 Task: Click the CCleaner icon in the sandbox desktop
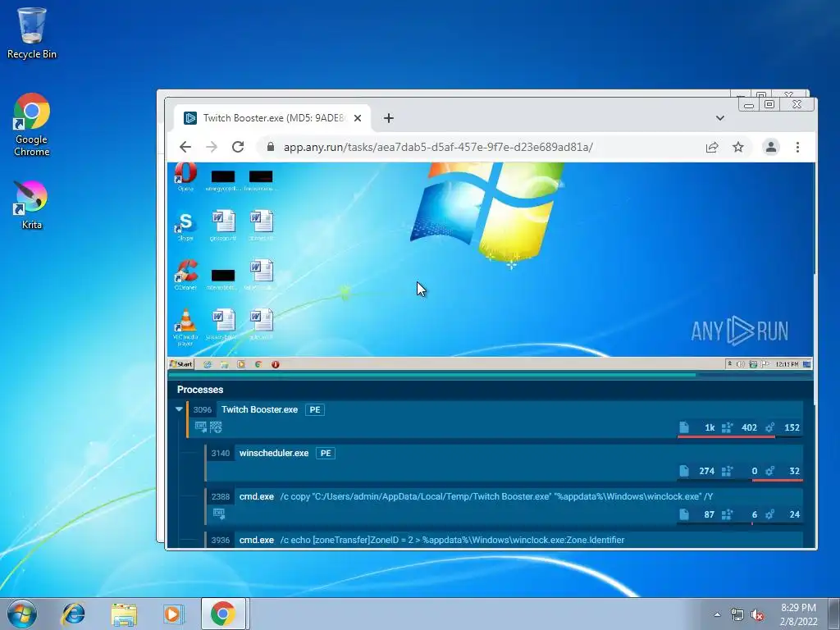pyautogui.click(x=185, y=276)
